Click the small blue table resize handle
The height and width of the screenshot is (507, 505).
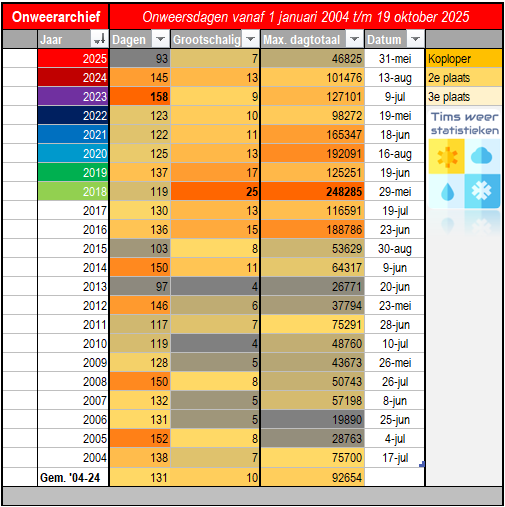point(422,464)
